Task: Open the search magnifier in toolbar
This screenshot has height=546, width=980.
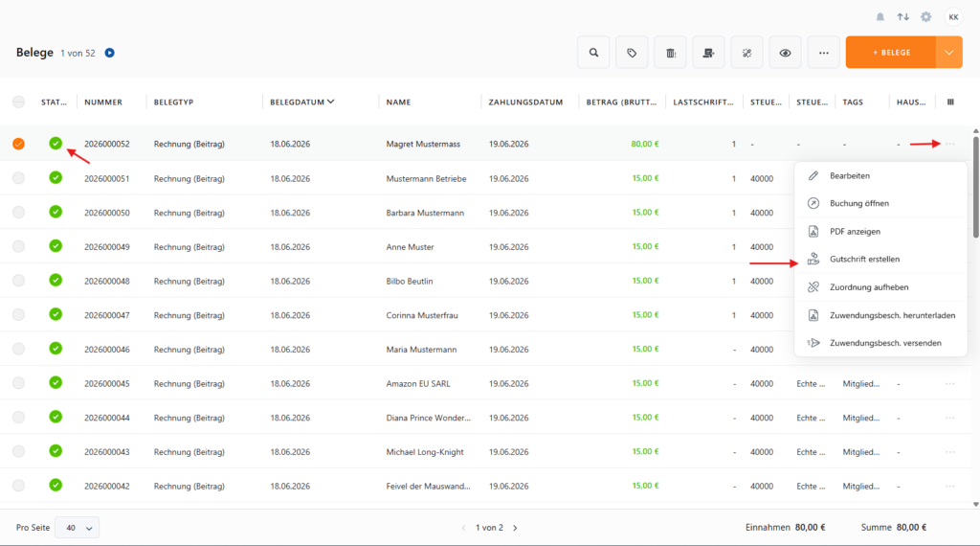Action: pyautogui.click(x=593, y=53)
